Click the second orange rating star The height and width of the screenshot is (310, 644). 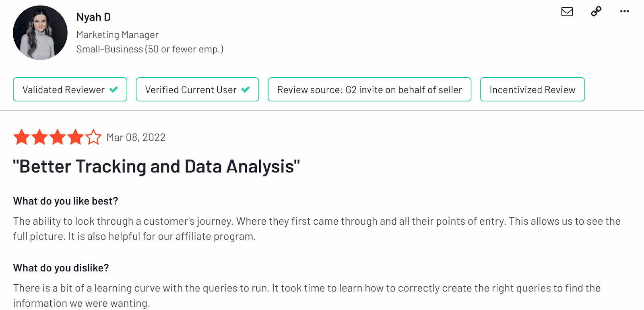click(40, 137)
